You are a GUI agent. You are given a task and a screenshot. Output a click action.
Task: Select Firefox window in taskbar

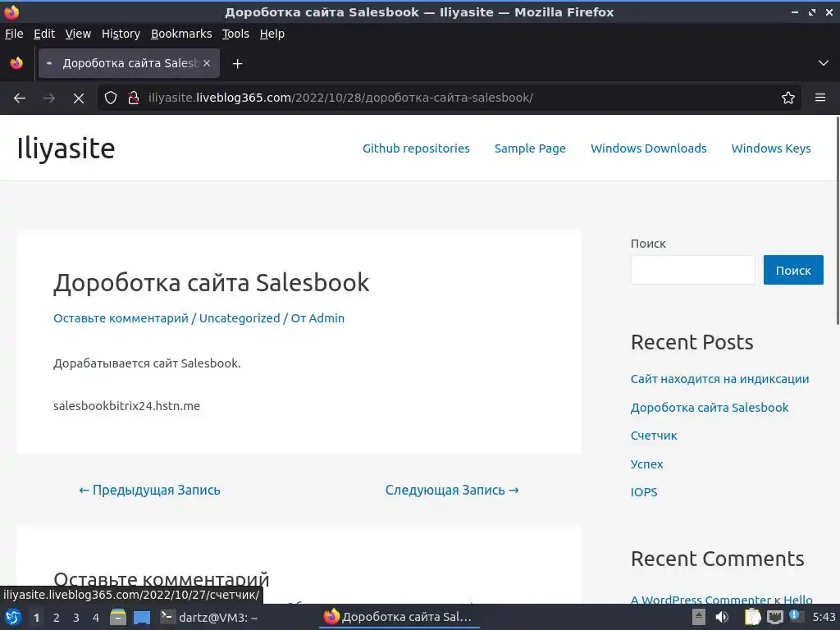pyautogui.click(x=398, y=617)
